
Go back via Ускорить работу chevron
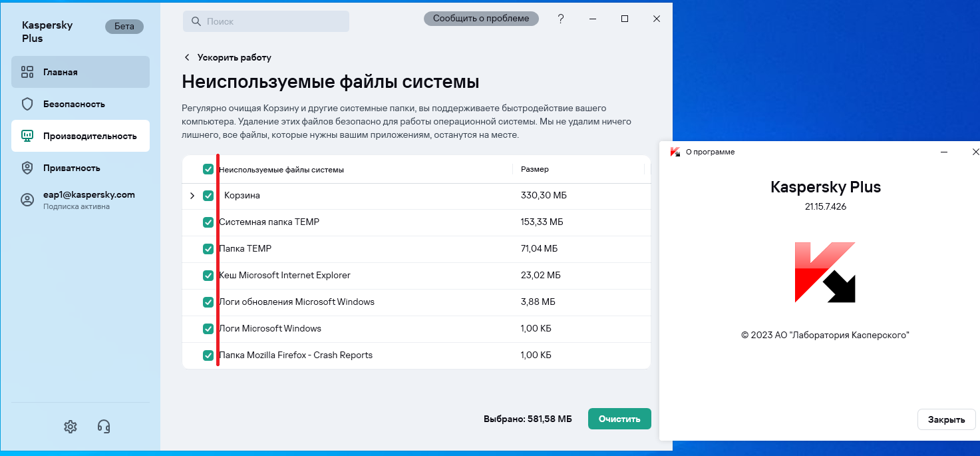click(187, 57)
